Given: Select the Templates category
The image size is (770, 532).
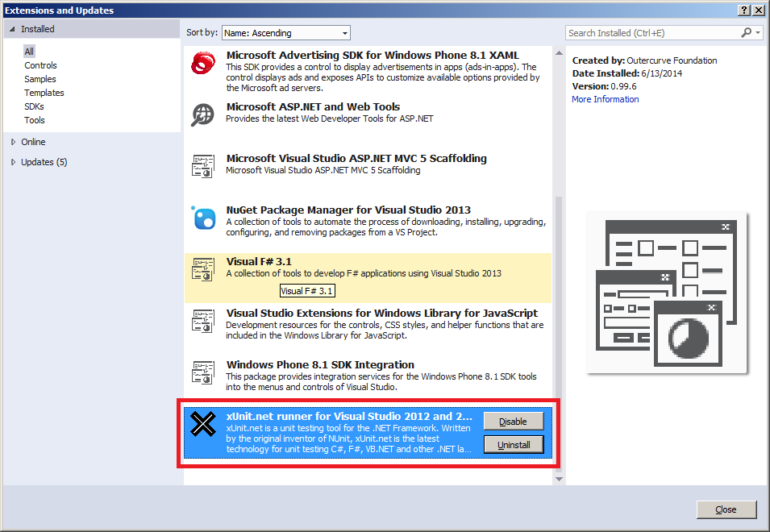Looking at the screenshot, I should pos(44,93).
